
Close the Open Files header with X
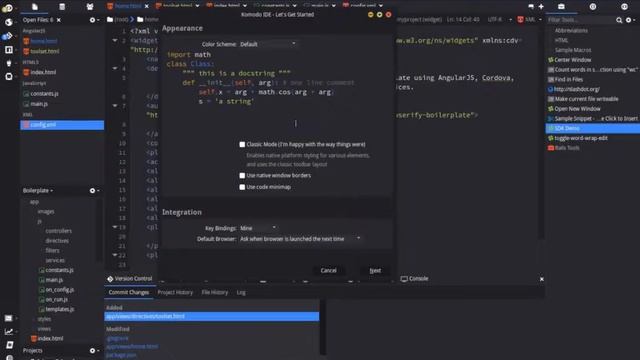58,20
